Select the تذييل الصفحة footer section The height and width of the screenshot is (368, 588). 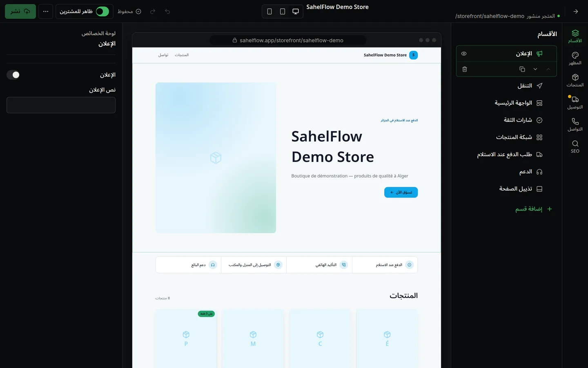pos(506,189)
